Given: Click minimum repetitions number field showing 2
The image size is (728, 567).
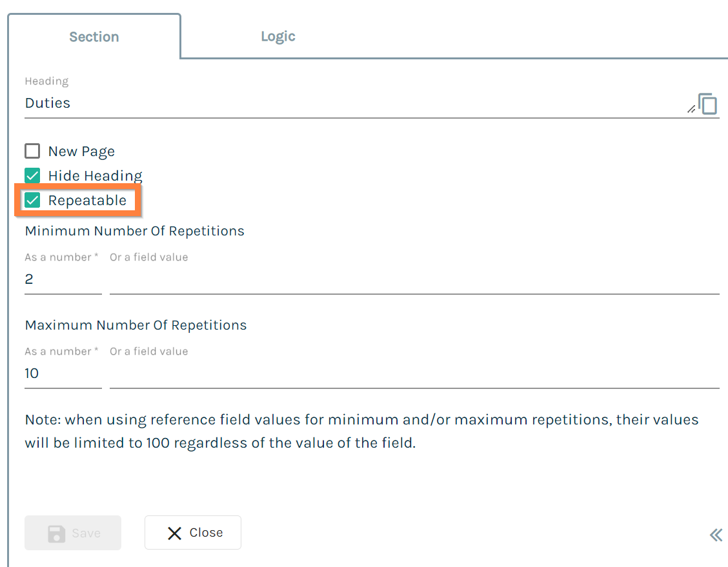Looking at the screenshot, I should click(63, 279).
